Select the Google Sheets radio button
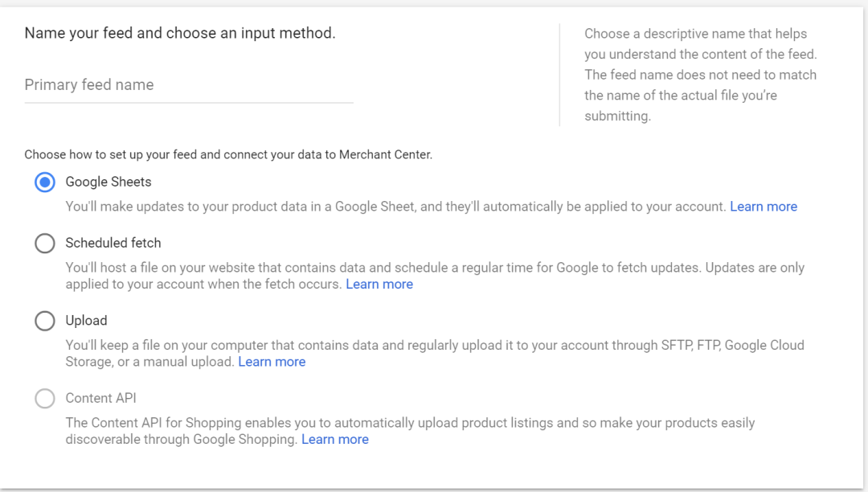 (45, 182)
